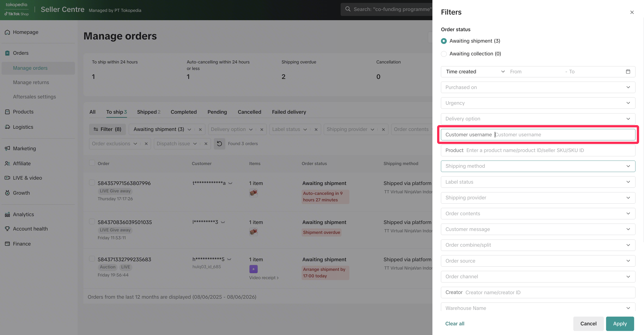644x335 pixels.
Task: Open the Delivery option dropdown in Filters
Action: tap(538, 119)
